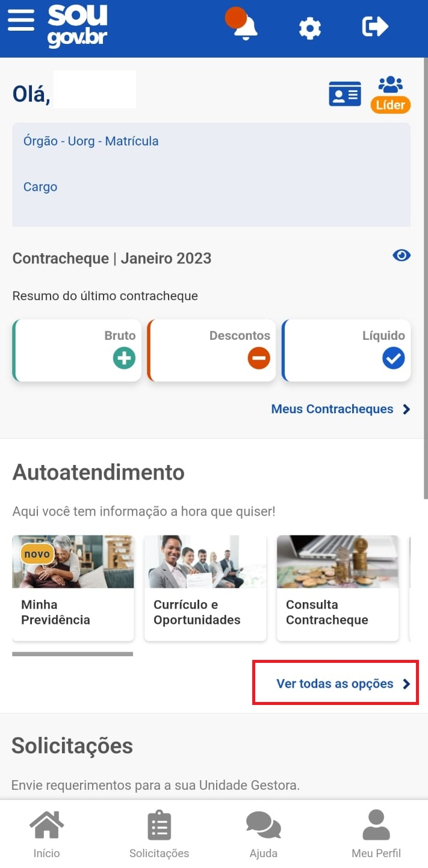Open Currículo e Oportunidades card
This screenshot has width=428, height=868.
click(205, 588)
